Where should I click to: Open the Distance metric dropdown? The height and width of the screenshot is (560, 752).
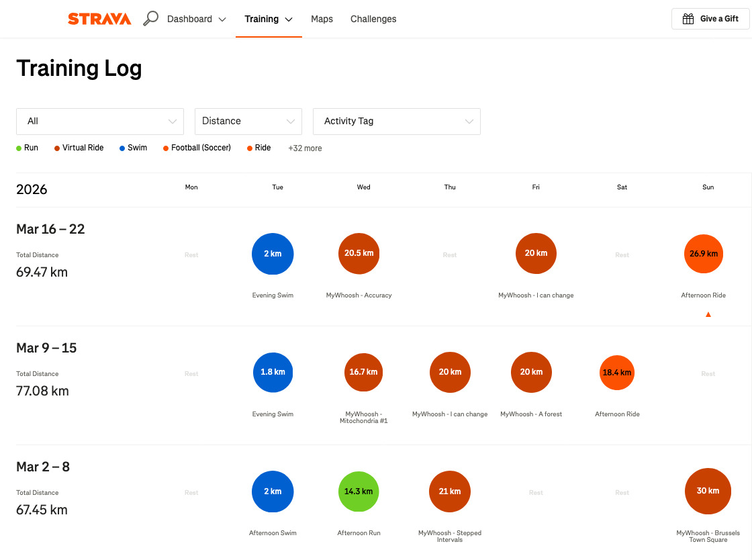point(248,122)
